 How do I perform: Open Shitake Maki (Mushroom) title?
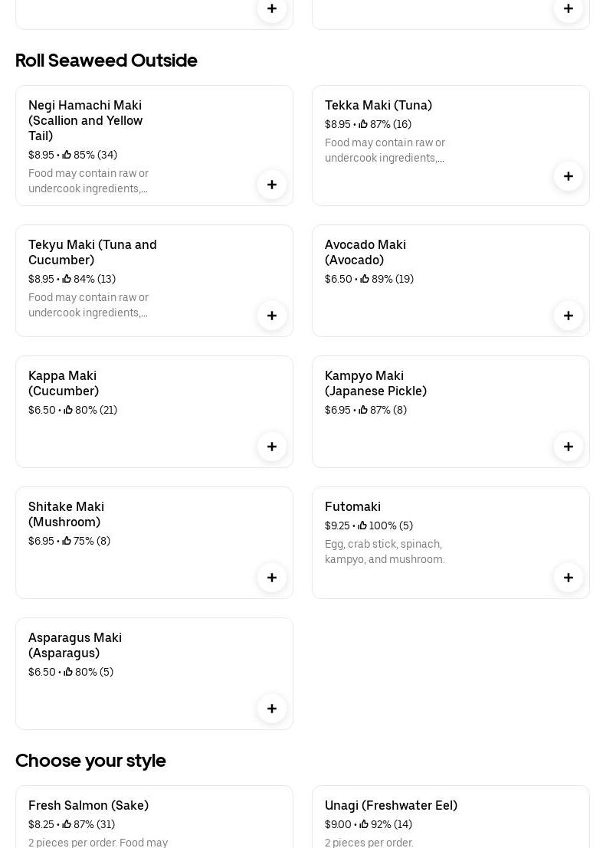pos(66,514)
